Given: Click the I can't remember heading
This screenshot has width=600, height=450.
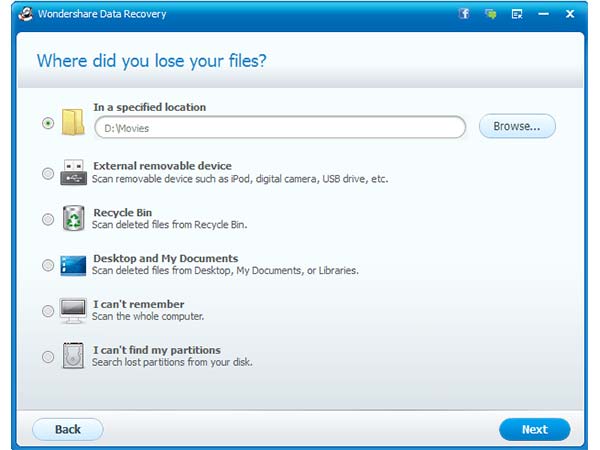Looking at the screenshot, I should click(x=139, y=304).
